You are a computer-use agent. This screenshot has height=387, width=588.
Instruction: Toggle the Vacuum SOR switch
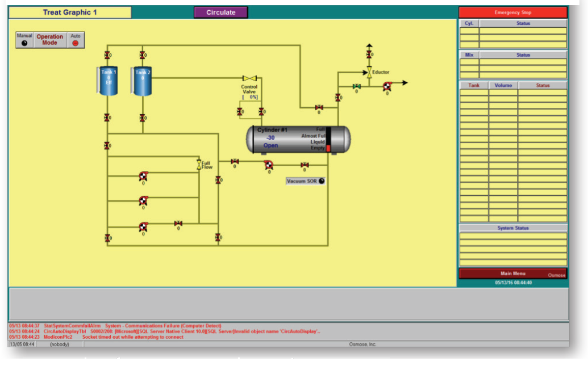(322, 181)
